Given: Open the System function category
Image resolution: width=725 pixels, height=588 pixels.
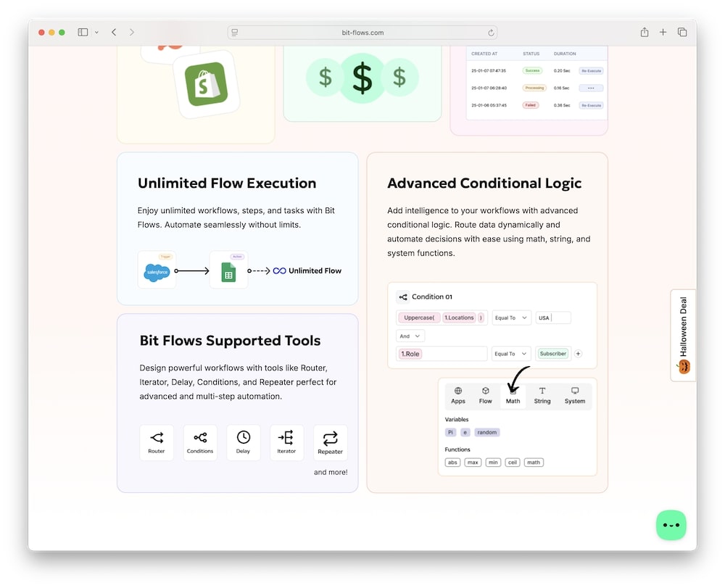Looking at the screenshot, I should click(x=575, y=396).
